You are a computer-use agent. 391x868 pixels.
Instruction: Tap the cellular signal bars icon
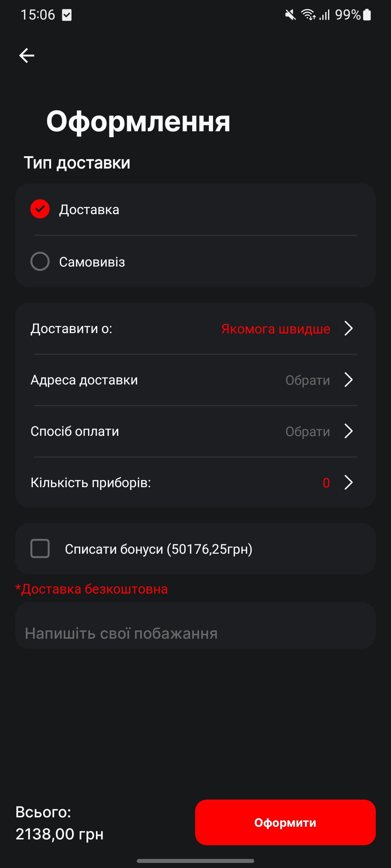(x=325, y=15)
